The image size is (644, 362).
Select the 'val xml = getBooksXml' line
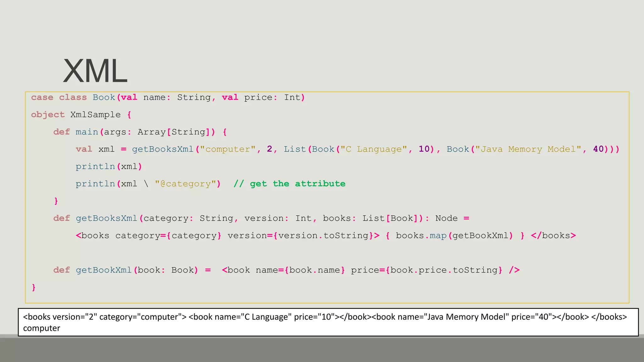tap(347, 149)
